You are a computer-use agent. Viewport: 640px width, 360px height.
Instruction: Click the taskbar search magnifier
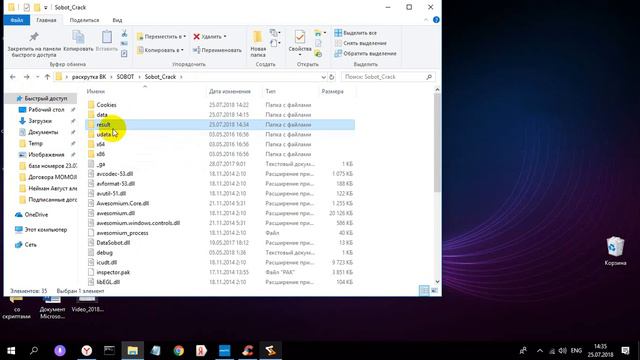click(34, 351)
